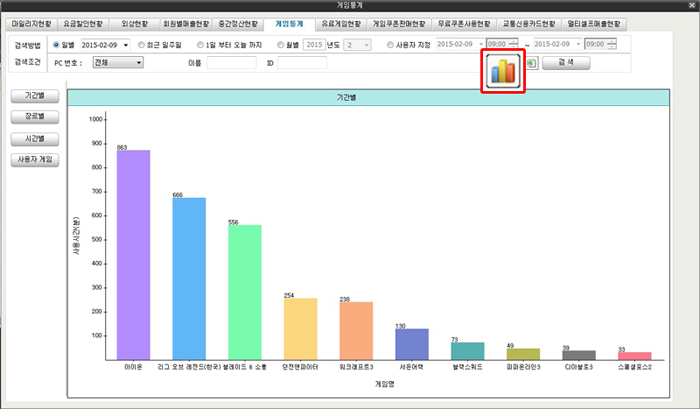The width and height of the screenshot is (700, 409).
Task: Click the 사용시간(분) axis title
Action: [76, 236]
